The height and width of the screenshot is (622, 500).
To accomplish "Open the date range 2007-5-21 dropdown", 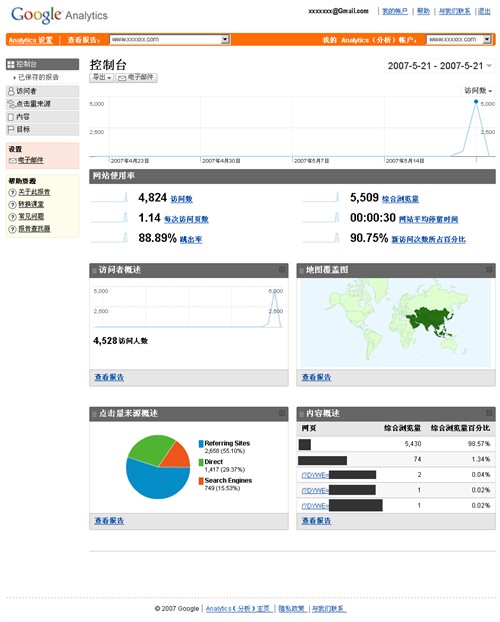I will pyautogui.click(x=439, y=66).
